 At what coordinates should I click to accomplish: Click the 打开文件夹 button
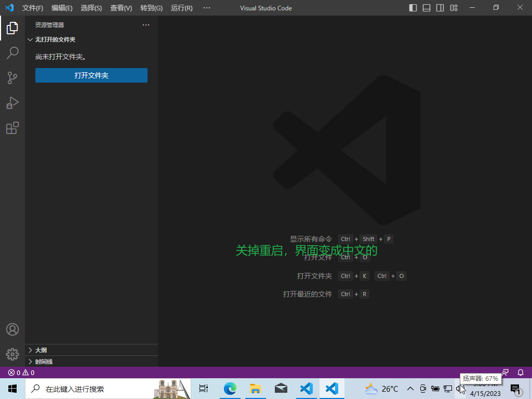tap(91, 75)
